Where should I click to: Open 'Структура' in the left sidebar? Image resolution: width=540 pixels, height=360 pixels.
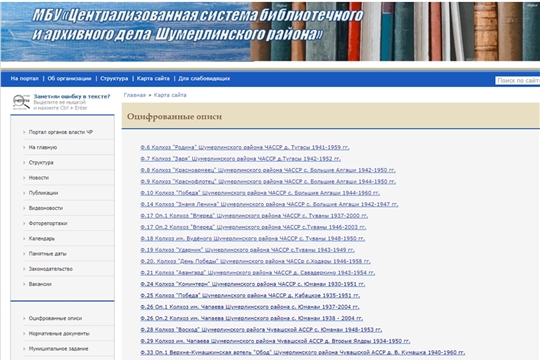[x=41, y=163]
